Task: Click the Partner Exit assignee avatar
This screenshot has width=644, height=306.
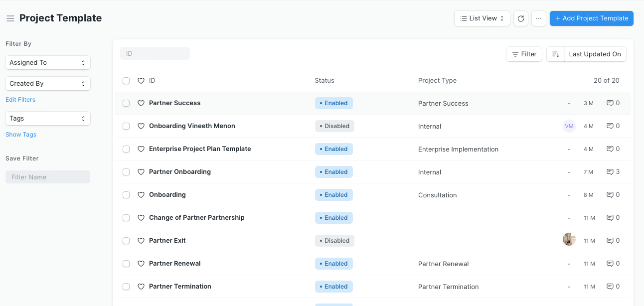Action: point(569,240)
